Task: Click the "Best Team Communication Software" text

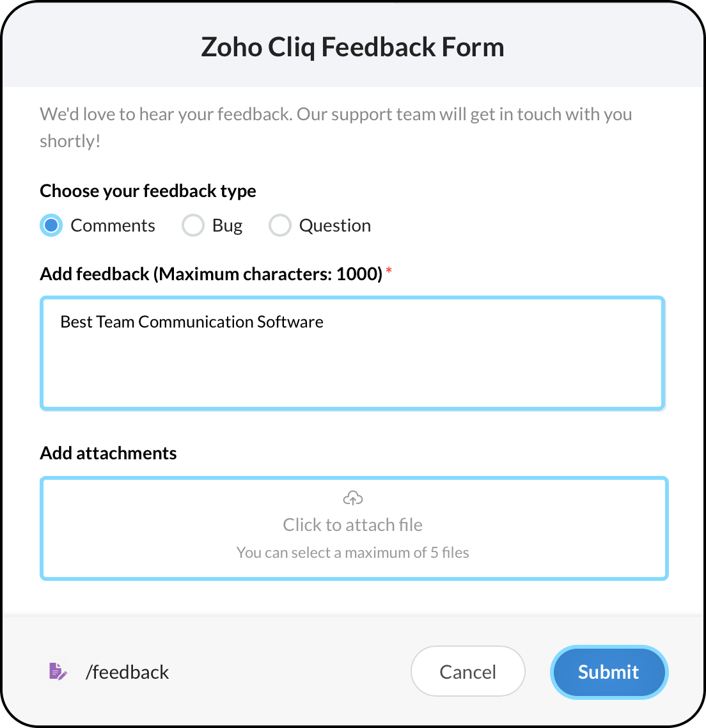Action: [192, 322]
